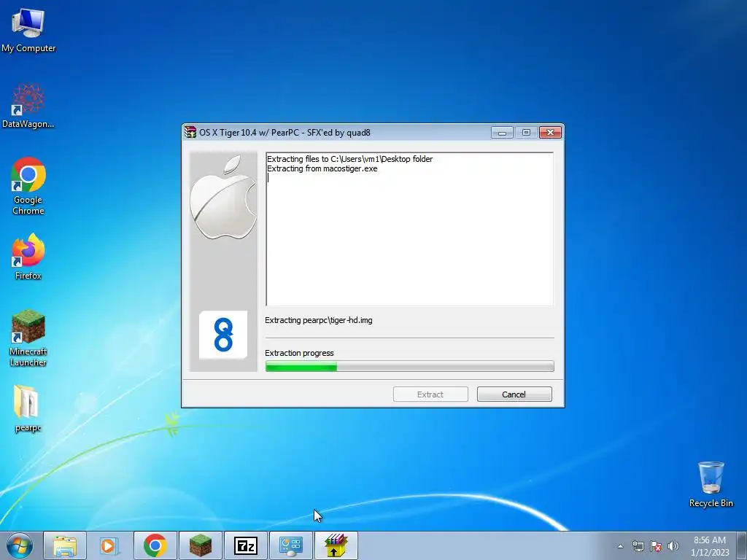Click the Apple logo image in dialog
Viewport: 747px width, 560px height.
[x=223, y=198]
